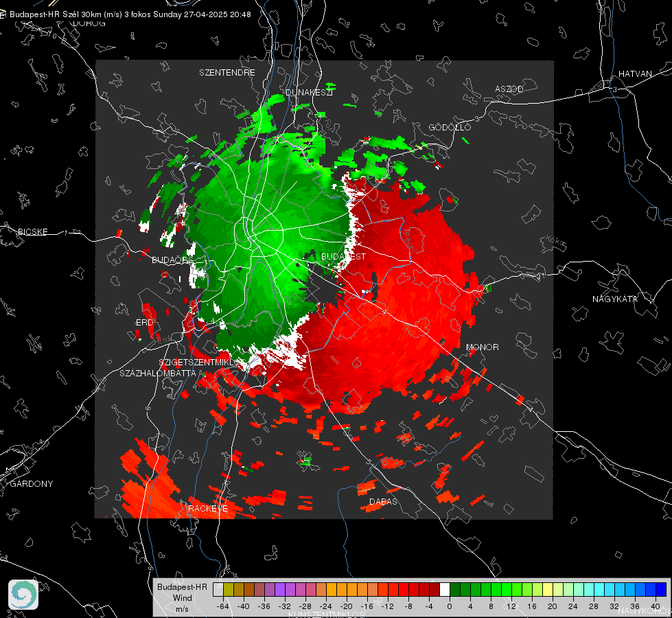Click the RÁCKEVE town label
672x618 pixels.
pos(208,509)
